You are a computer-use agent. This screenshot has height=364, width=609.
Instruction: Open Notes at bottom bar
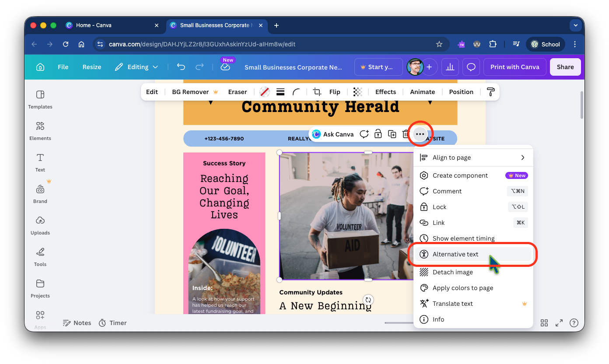coord(77,323)
